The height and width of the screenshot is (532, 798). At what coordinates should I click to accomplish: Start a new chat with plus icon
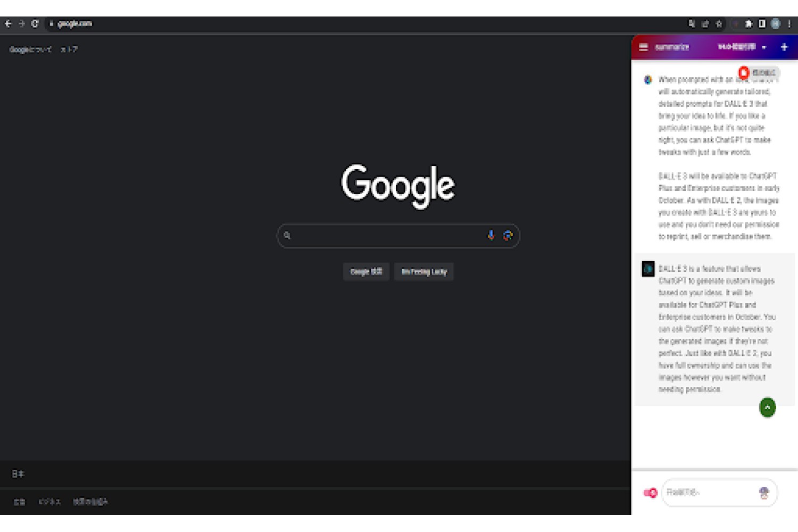coord(784,47)
